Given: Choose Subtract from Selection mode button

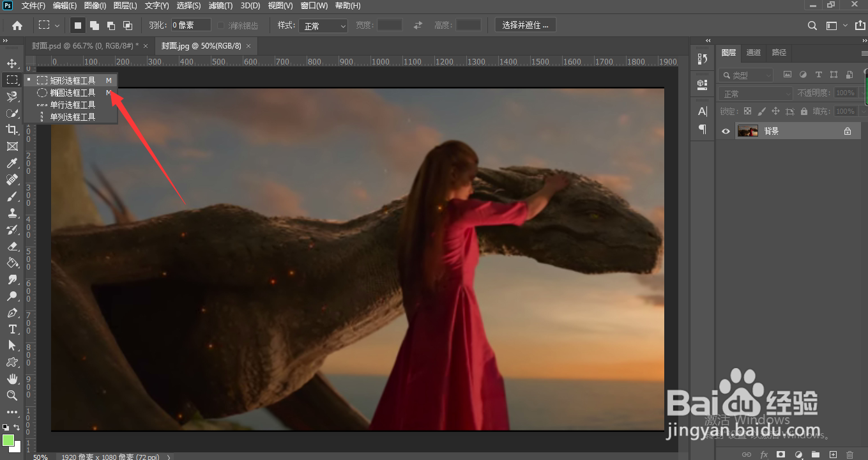Looking at the screenshot, I should [x=111, y=26].
